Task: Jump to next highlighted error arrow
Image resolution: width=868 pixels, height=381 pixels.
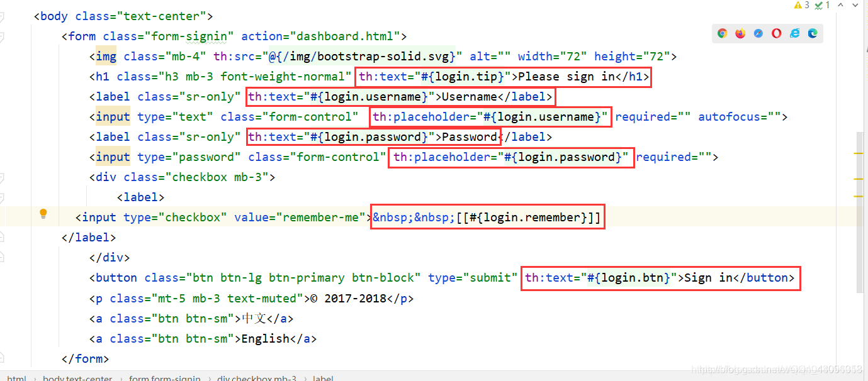Action: click(855, 5)
